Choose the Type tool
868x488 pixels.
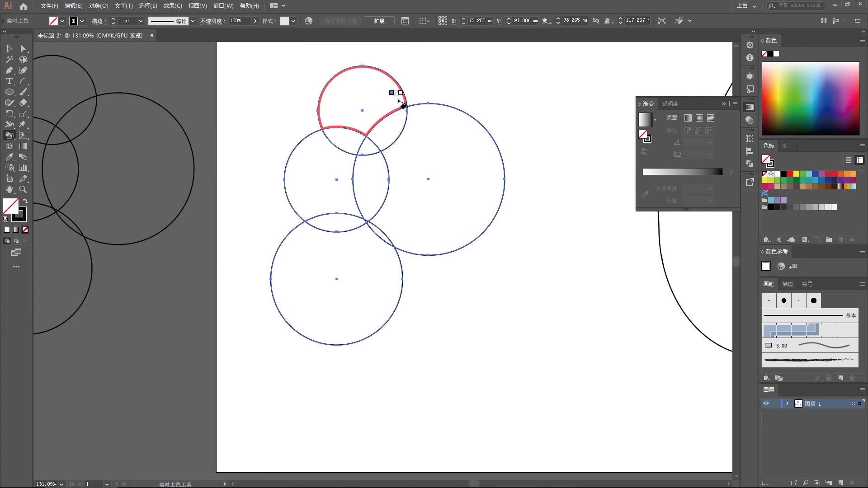coord(9,81)
